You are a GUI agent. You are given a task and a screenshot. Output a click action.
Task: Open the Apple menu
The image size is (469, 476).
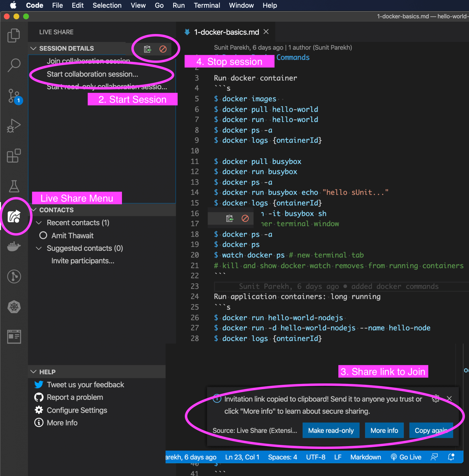tap(13, 5)
